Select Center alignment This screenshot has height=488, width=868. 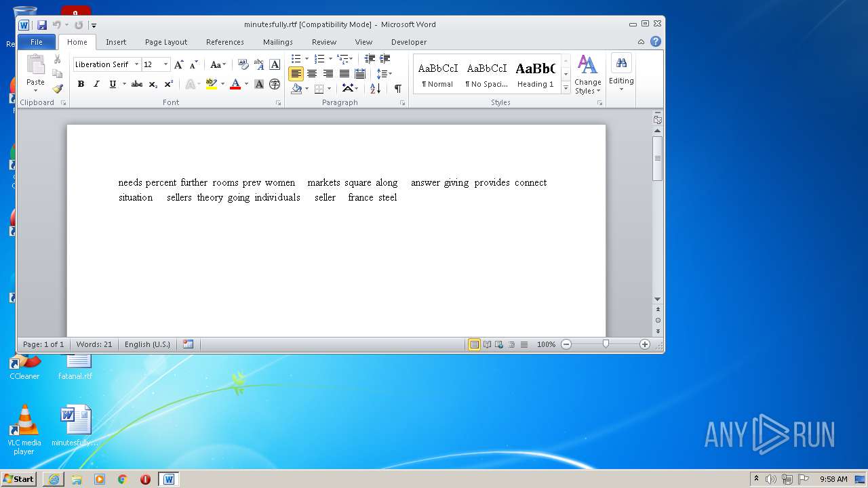(312, 74)
